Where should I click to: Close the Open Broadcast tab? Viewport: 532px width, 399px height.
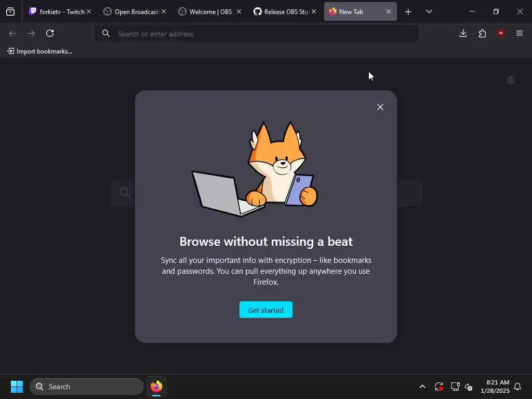(164, 11)
